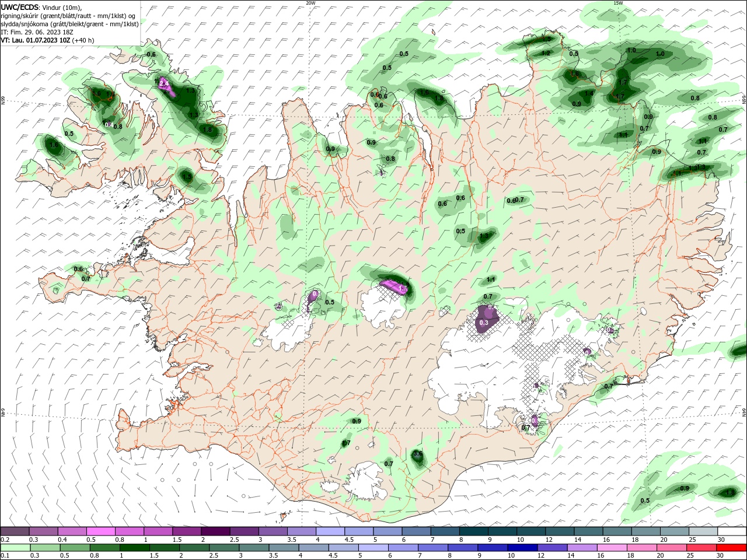The height and width of the screenshot is (560, 747).
Task: Pick the pale lavender 4 snow scale swatch
Action: (331, 531)
